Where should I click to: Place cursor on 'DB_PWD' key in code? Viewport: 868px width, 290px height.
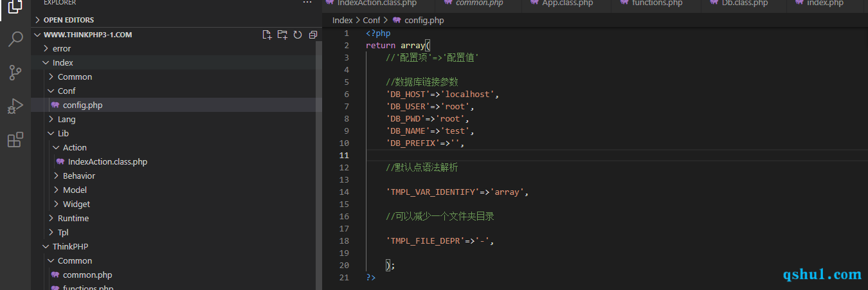406,118
